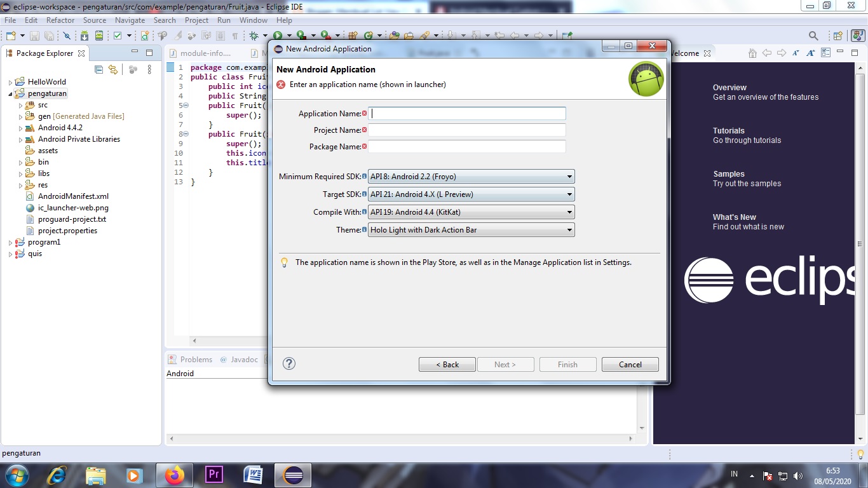Click the search magnifier icon in toolbar
The height and width of the screenshot is (488, 868).
(x=813, y=36)
